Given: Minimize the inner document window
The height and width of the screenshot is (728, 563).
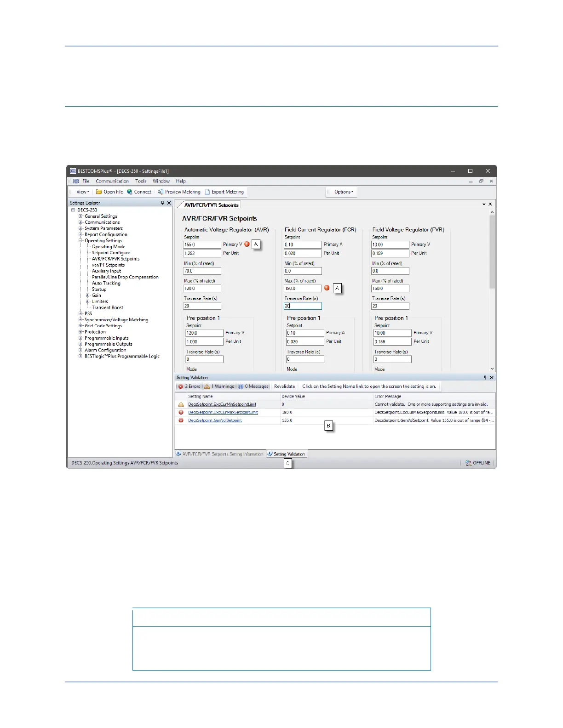Looking at the screenshot, I should (x=471, y=181).
